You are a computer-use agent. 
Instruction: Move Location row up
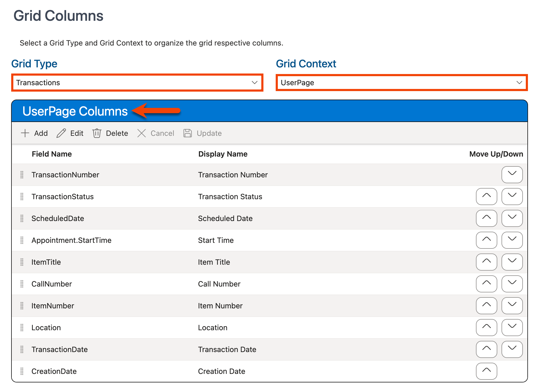pos(486,328)
